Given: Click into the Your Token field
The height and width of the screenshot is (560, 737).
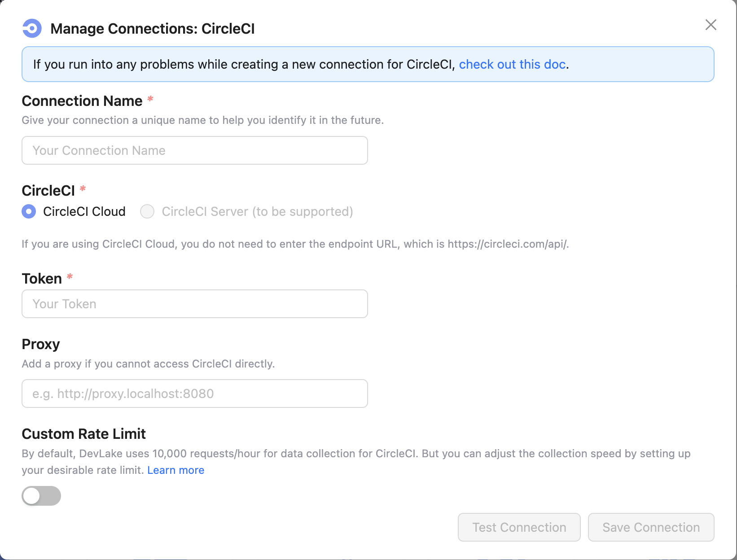Looking at the screenshot, I should click(x=195, y=304).
